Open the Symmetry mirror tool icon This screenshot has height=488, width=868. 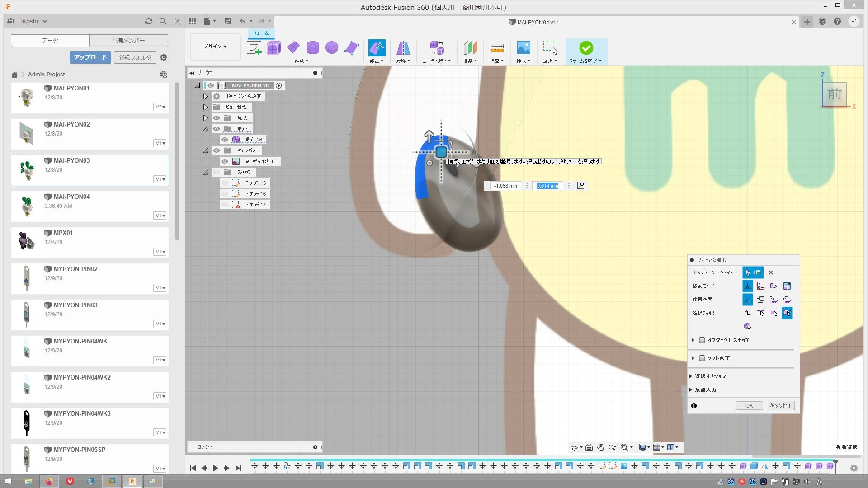(x=403, y=48)
